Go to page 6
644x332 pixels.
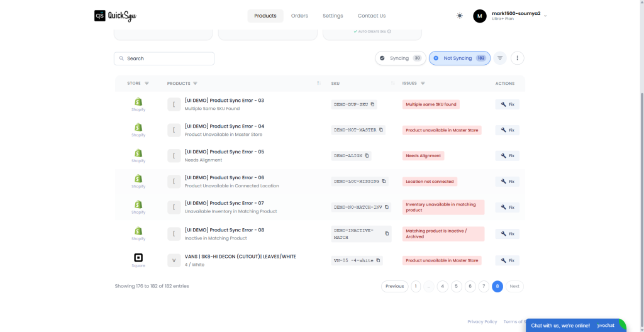coord(470,286)
